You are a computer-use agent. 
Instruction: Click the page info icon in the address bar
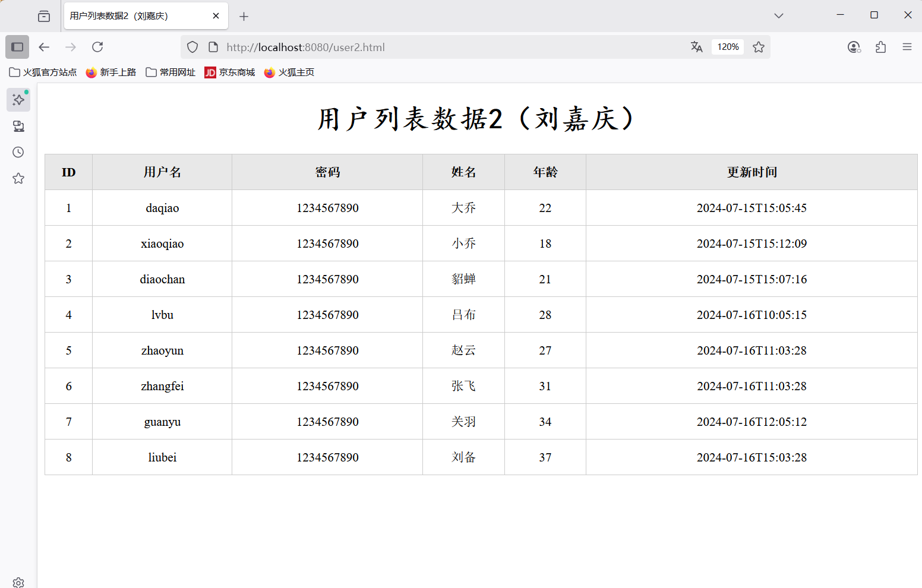pos(213,47)
